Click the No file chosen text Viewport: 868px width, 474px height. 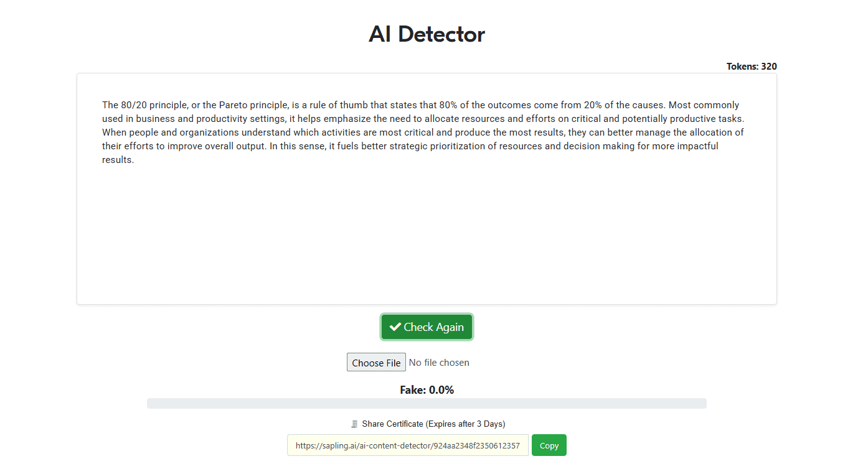tap(439, 363)
